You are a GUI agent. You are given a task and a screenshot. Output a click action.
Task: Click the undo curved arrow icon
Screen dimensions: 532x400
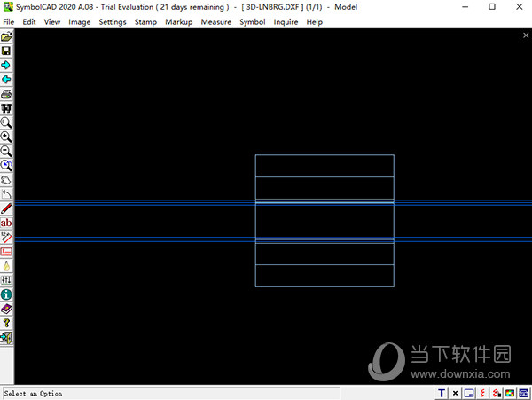[6, 194]
